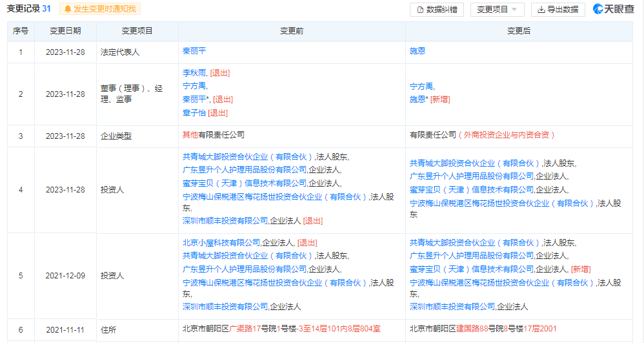Click date 2021-11-11 in row 6

(x=65, y=330)
